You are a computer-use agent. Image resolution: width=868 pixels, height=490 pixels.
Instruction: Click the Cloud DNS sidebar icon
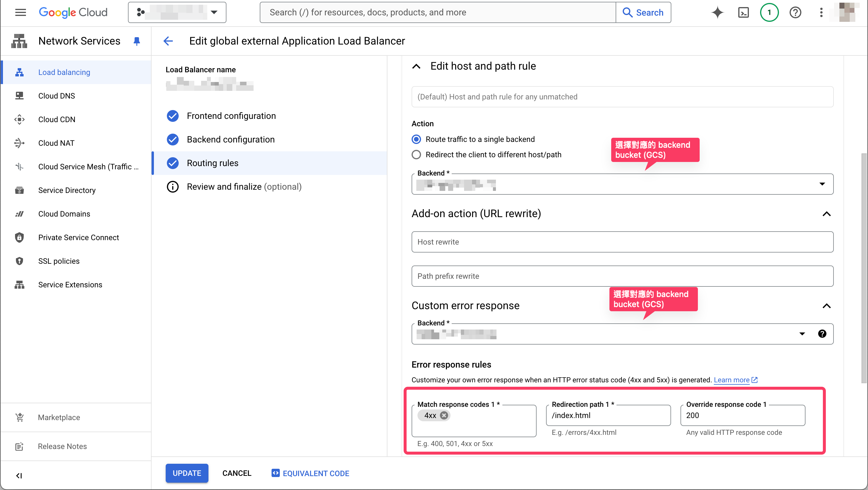[x=19, y=96]
